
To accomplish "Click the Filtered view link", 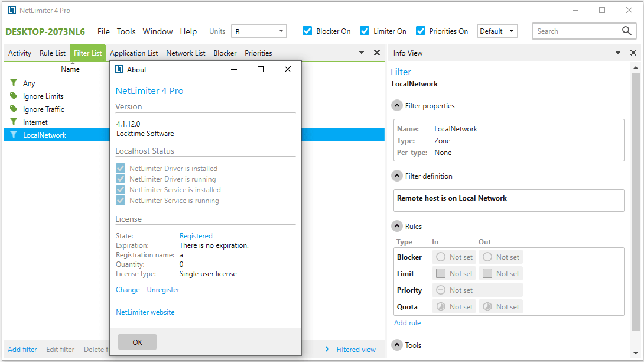I will (356, 349).
